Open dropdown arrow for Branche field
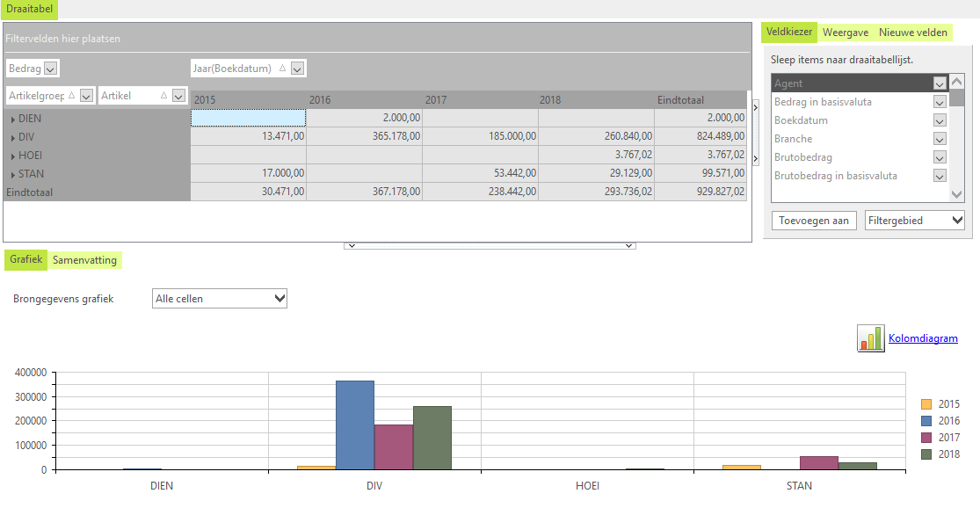This screenshot has height=508, width=980. click(x=940, y=139)
